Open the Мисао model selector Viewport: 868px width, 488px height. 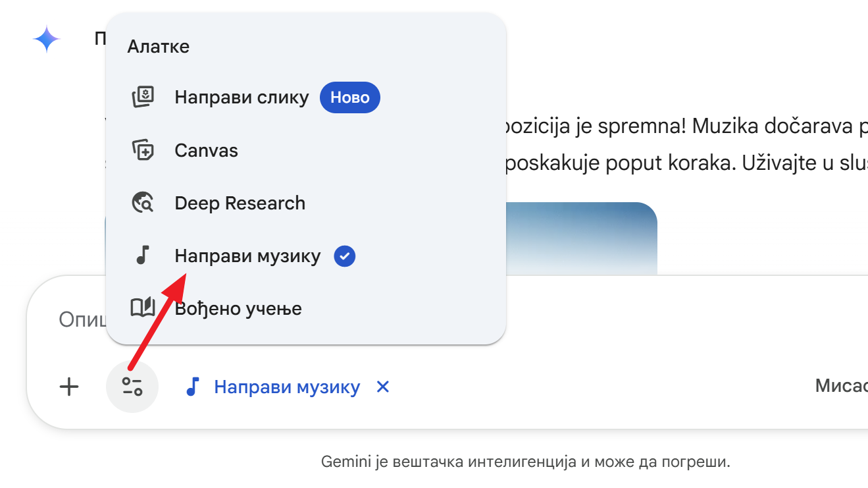tap(842, 386)
